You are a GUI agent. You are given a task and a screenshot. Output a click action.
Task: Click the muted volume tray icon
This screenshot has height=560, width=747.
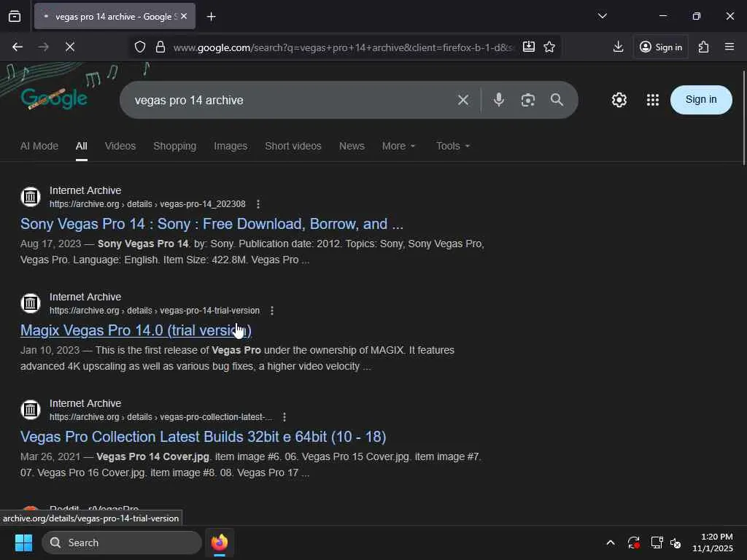point(676,542)
